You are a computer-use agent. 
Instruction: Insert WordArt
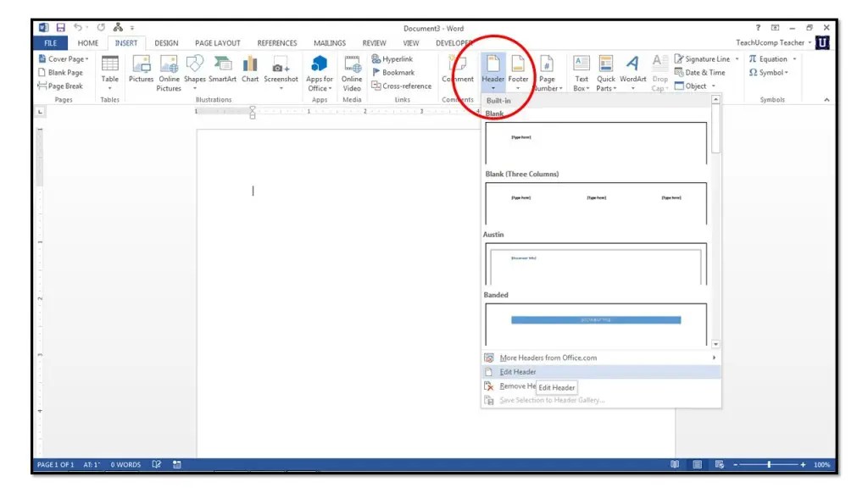pos(632,74)
